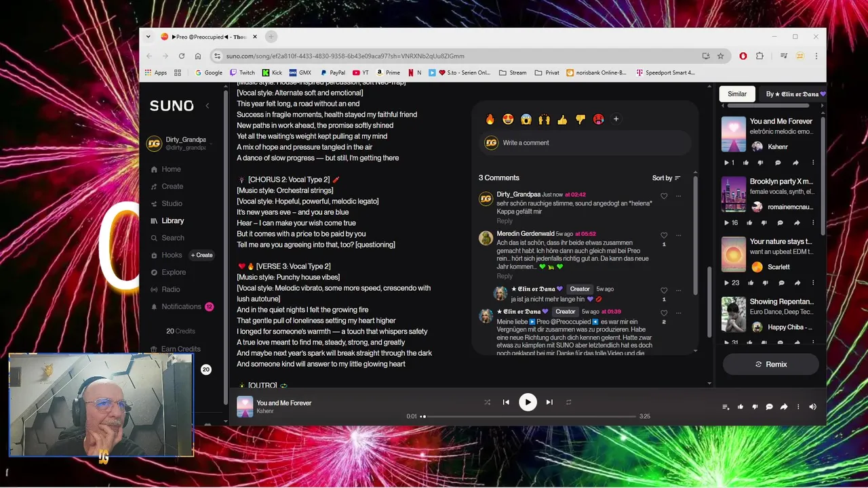The height and width of the screenshot is (488, 868).
Task: Open options for Meredin Gerdenwald's comment
Action: (x=678, y=236)
